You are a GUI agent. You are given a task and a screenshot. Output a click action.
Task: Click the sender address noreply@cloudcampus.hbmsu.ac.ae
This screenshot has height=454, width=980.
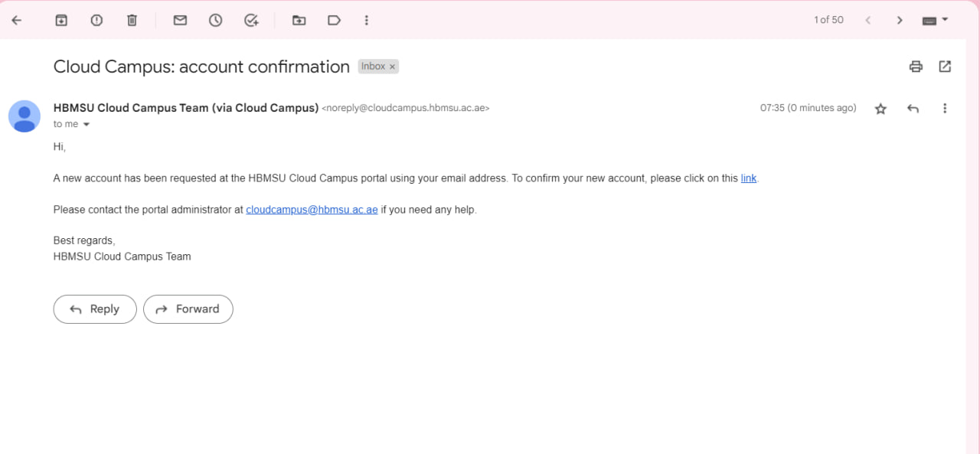[x=406, y=109]
